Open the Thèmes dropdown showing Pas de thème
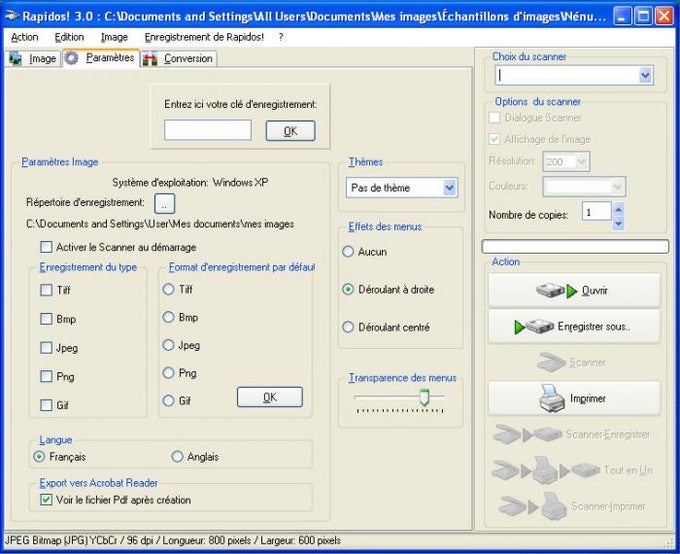Screen dimensions: 680x554 pos(450,188)
